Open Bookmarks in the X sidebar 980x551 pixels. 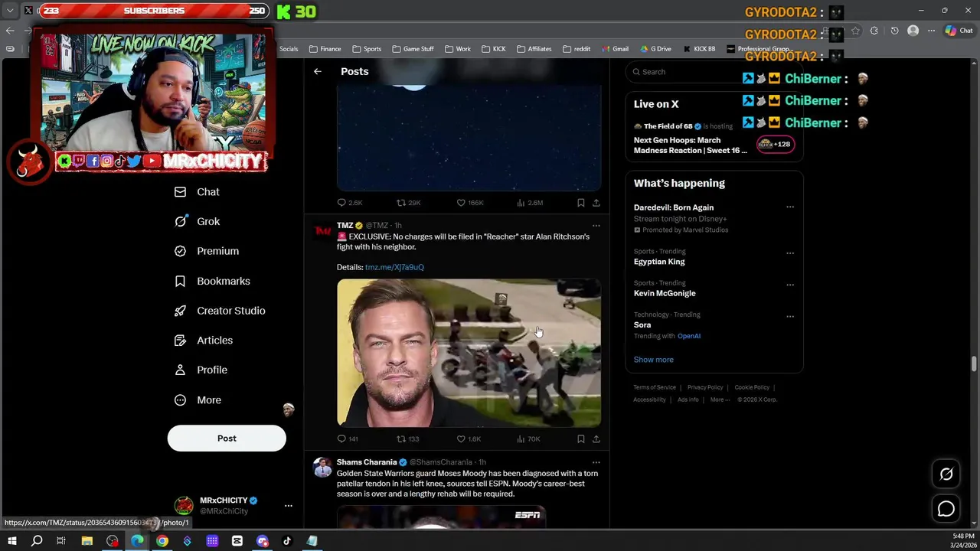(212, 281)
